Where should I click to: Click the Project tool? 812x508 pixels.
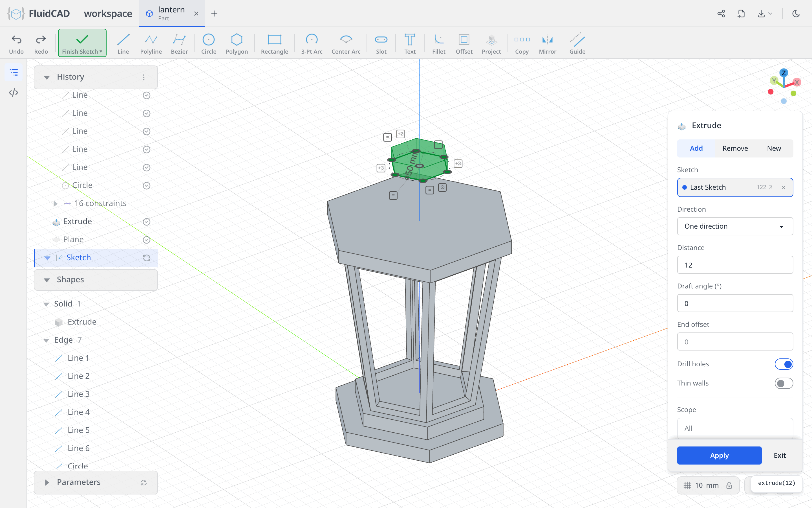(491, 44)
